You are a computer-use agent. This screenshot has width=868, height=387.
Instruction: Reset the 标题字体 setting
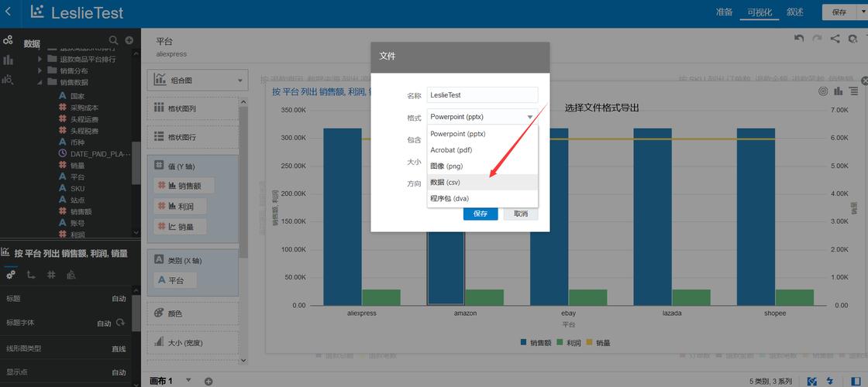click(120, 323)
